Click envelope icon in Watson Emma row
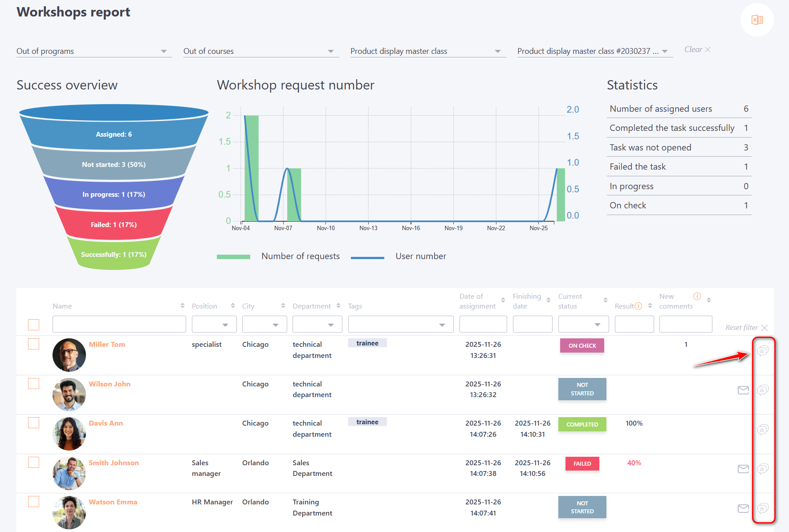 coord(743,508)
